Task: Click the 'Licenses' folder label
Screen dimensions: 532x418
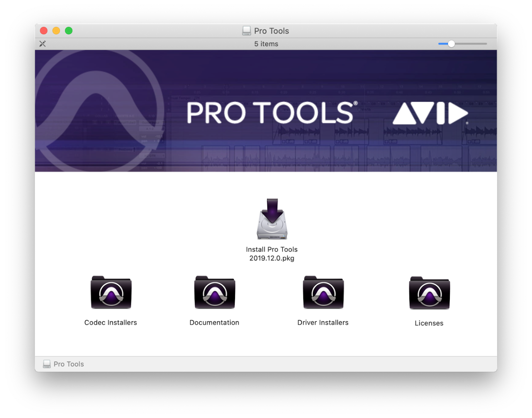Action: pyautogui.click(x=429, y=323)
